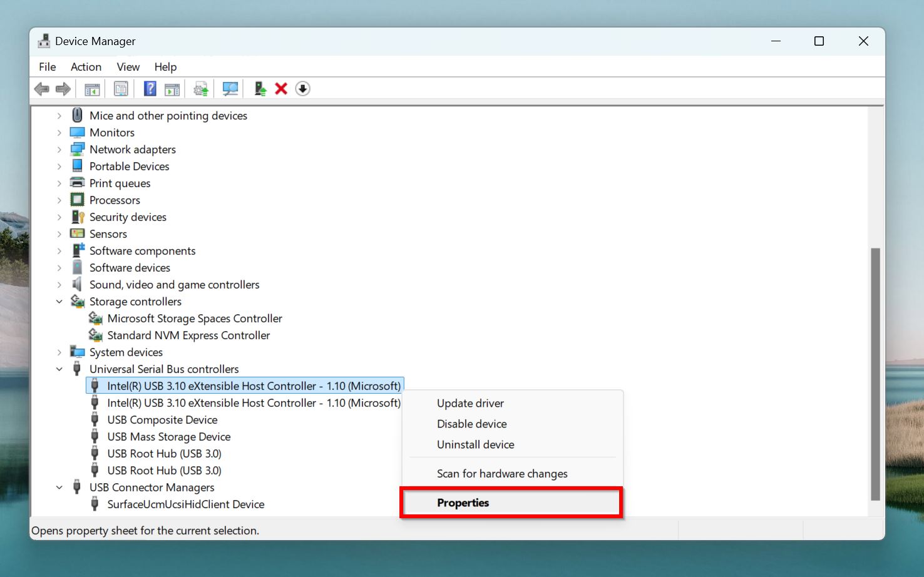
Task: Click the red X Uninstall device icon
Action: click(281, 89)
